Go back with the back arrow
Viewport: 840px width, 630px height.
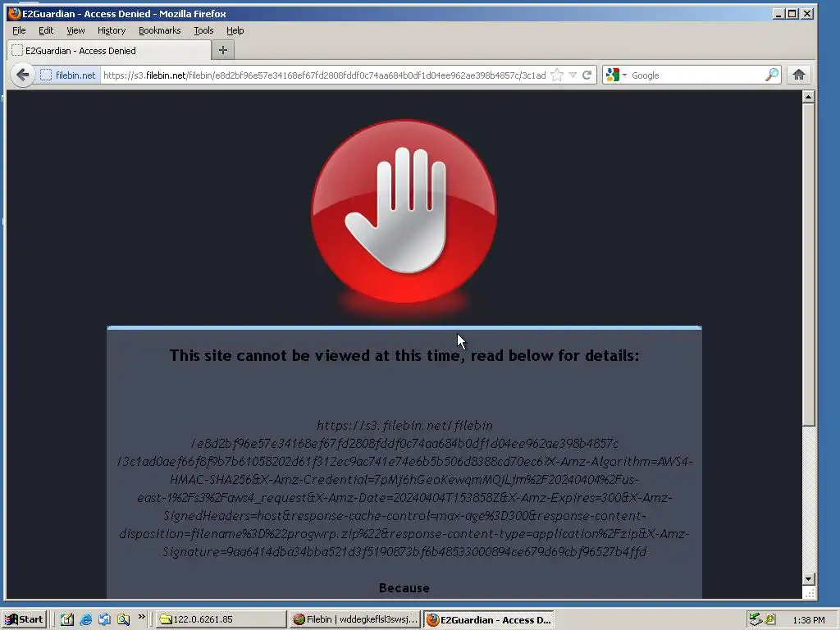click(x=22, y=75)
